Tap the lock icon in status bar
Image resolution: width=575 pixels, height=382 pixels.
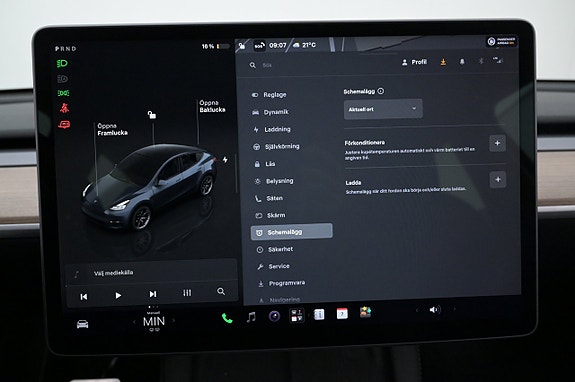pos(242,46)
